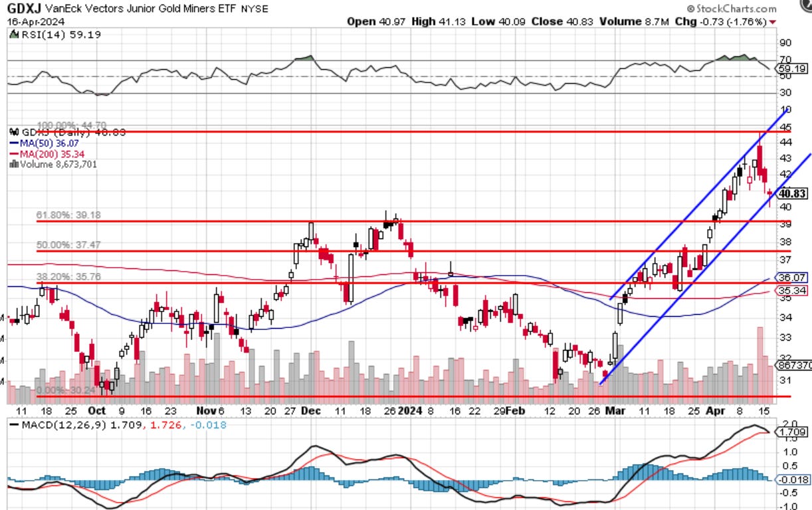The image size is (812, 510).
Task: Click the MA(200) 35.34 legend entry
Action: click(x=49, y=153)
